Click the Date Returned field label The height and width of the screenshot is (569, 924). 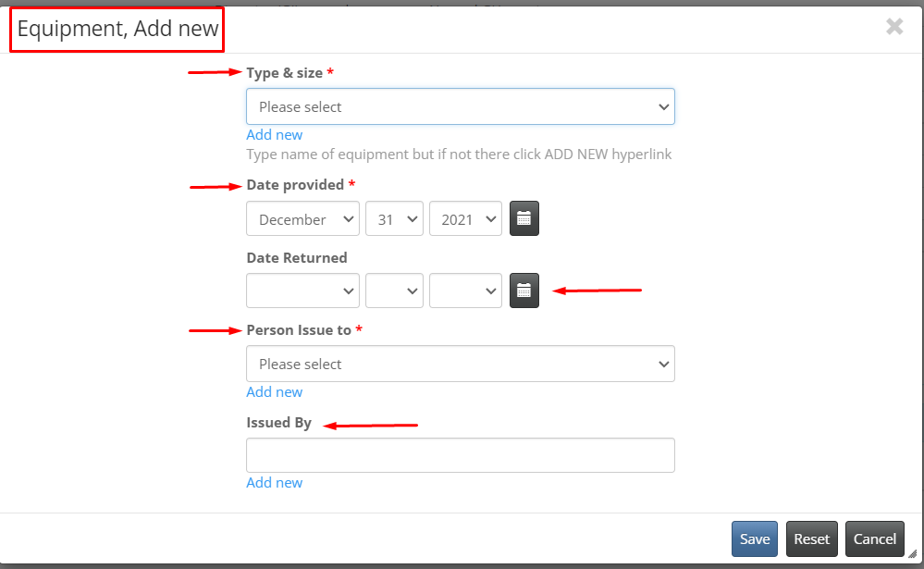click(296, 258)
